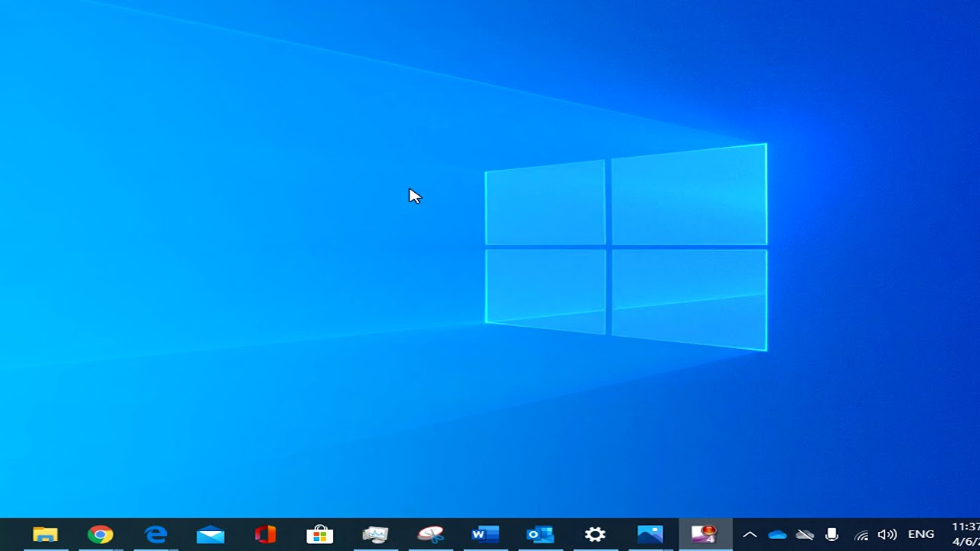This screenshot has height=551, width=980.
Task: Launch the Office app icon
Action: pyautogui.click(x=265, y=534)
